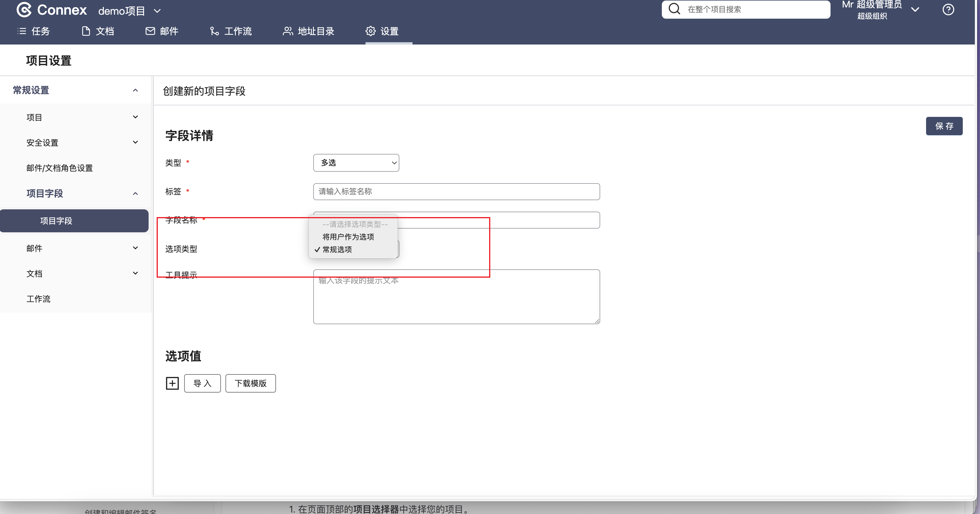Collapse the 常规设置 section
The image size is (980, 514).
pos(135,90)
